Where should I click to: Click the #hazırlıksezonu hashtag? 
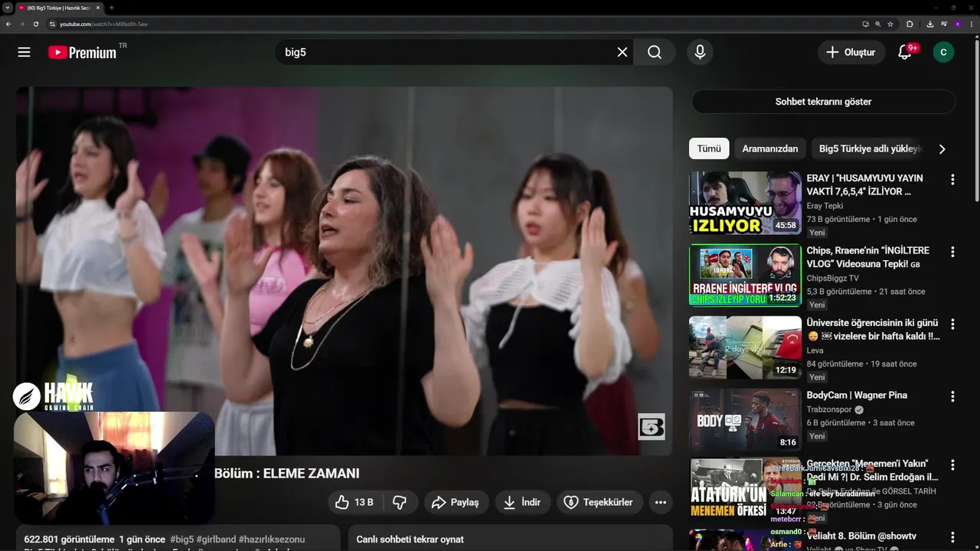point(272,540)
